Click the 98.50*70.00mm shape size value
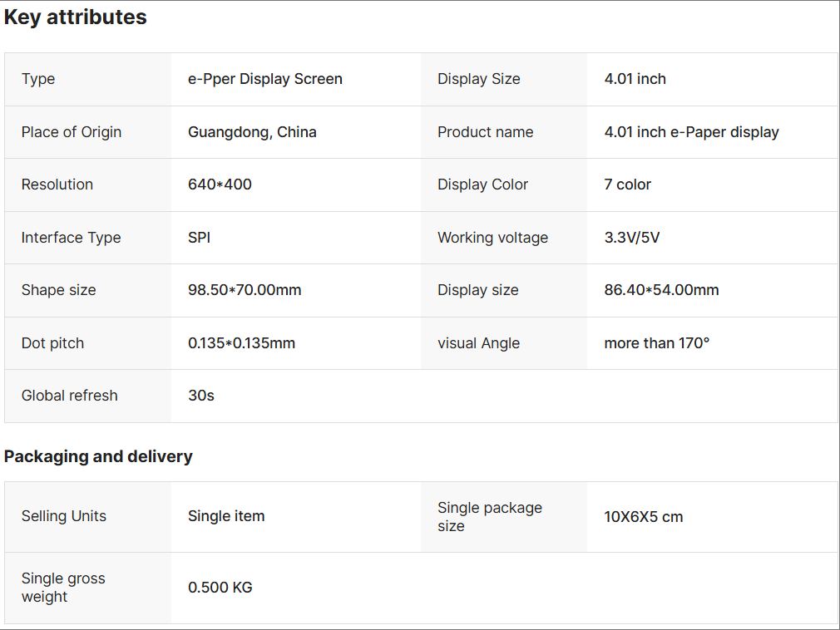This screenshot has height=630, width=840. (245, 290)
